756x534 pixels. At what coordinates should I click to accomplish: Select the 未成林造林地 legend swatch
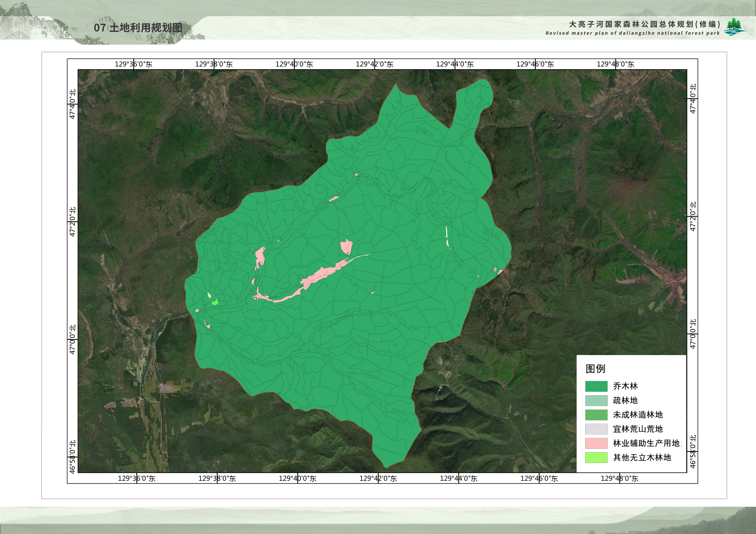tap(596, 415)
